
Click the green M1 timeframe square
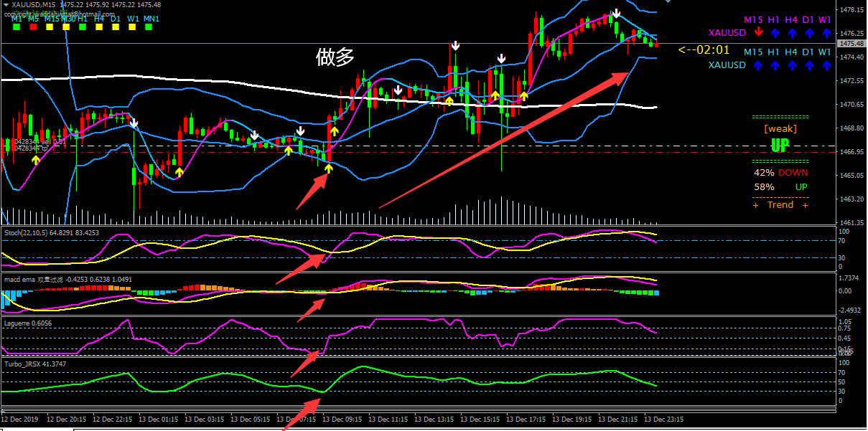click(15, 27)
